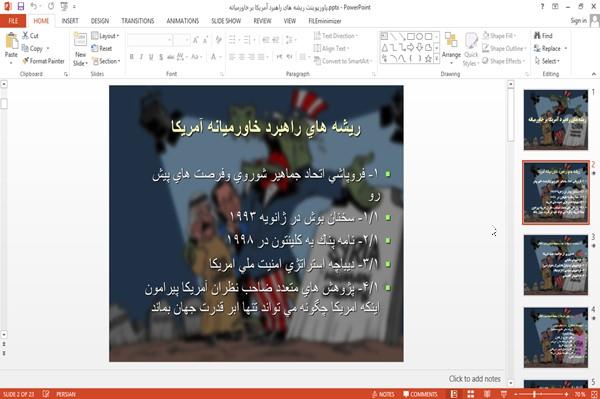Convert to SmartArt
600x399 pixels.
343,61
